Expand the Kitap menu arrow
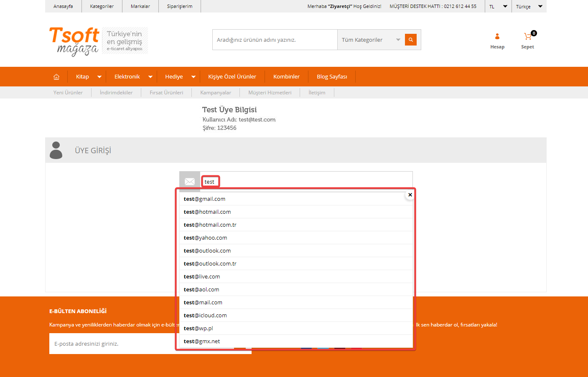This screenshot has height=377, width=588. click(99, 77)
